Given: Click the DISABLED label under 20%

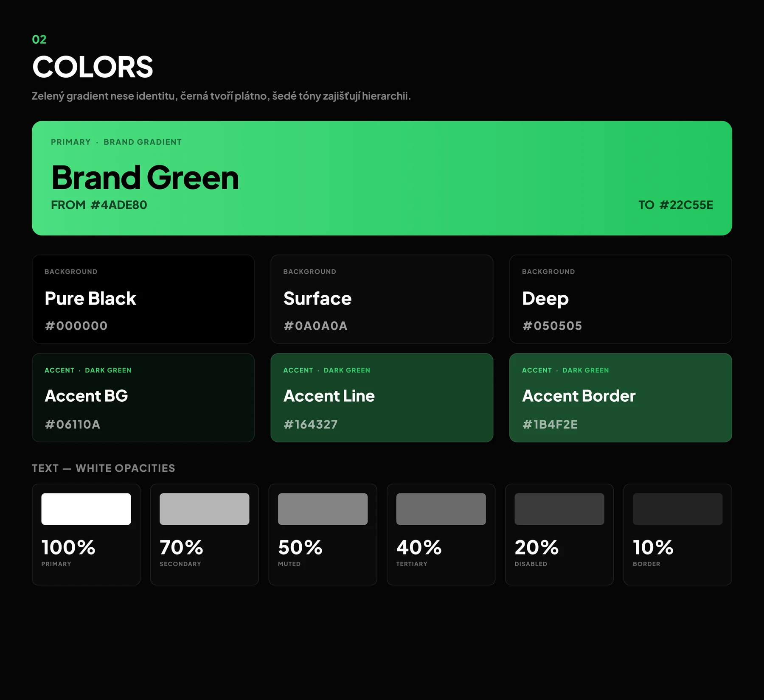Looking at the screenshot, I should pyautogui.click(x=531, y=564).
